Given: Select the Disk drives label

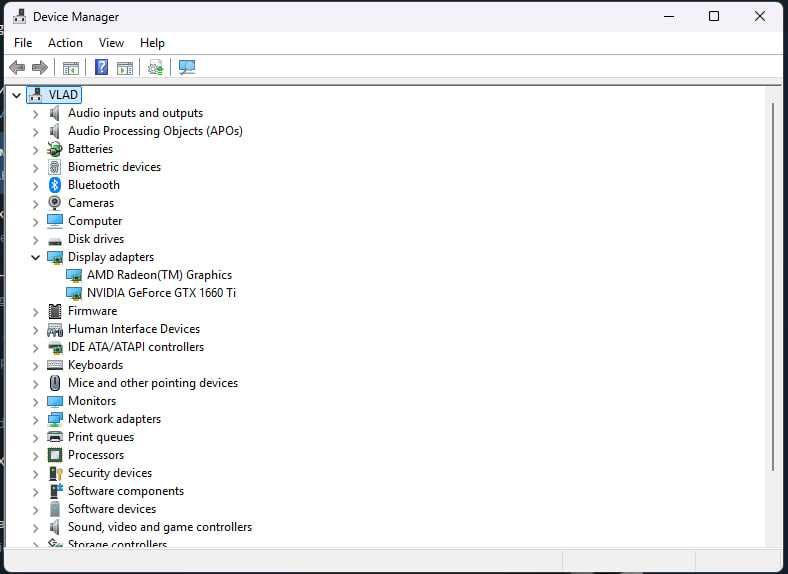Looking at the screenshot, I should point(96,239).
